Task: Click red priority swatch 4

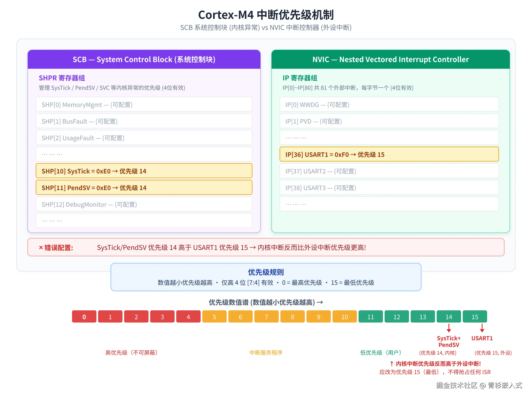Action: point(188,316)
